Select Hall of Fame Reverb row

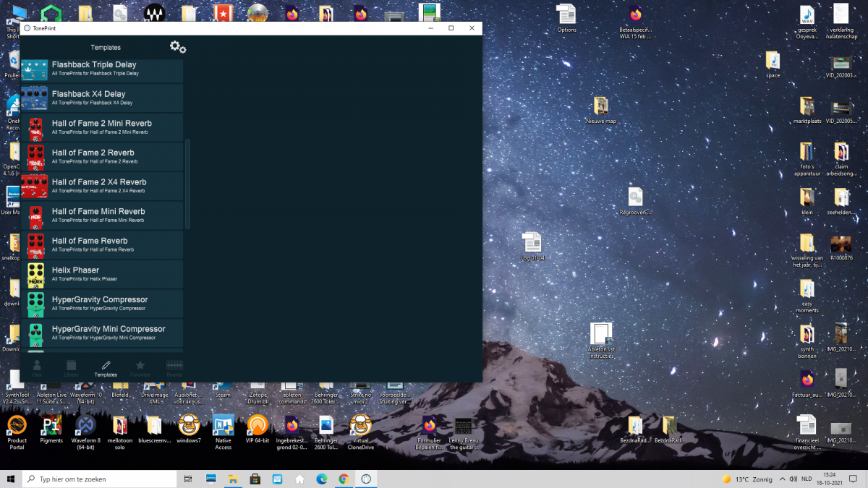click(x=102, y=245)
